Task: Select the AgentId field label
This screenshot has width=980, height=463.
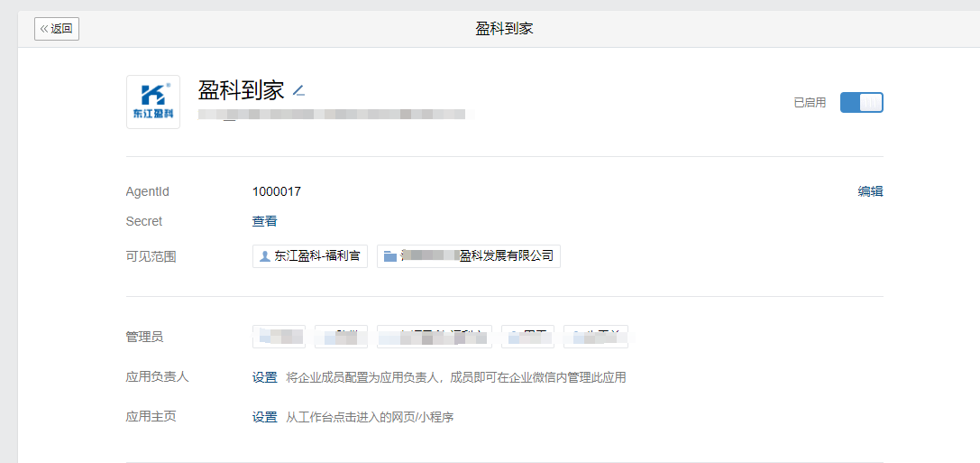Action: tap(148, 191)
